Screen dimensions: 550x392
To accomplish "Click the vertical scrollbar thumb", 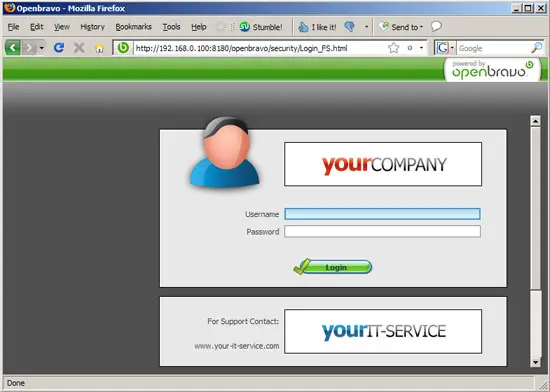I will 535,208.
